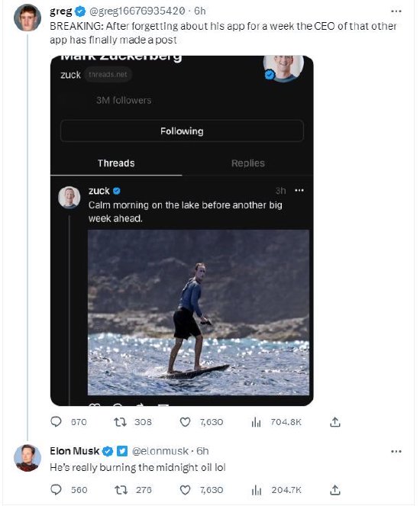Open more options on greg's tweet

396,11
